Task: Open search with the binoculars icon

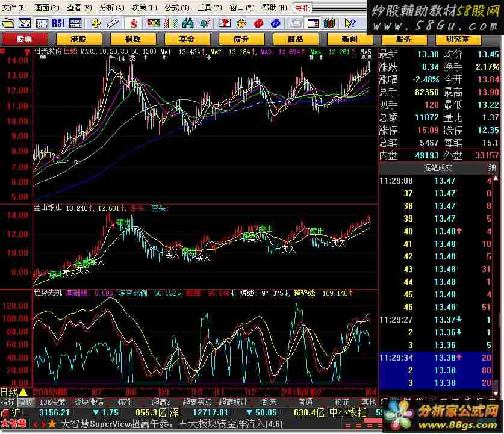Action: [188, 23]
